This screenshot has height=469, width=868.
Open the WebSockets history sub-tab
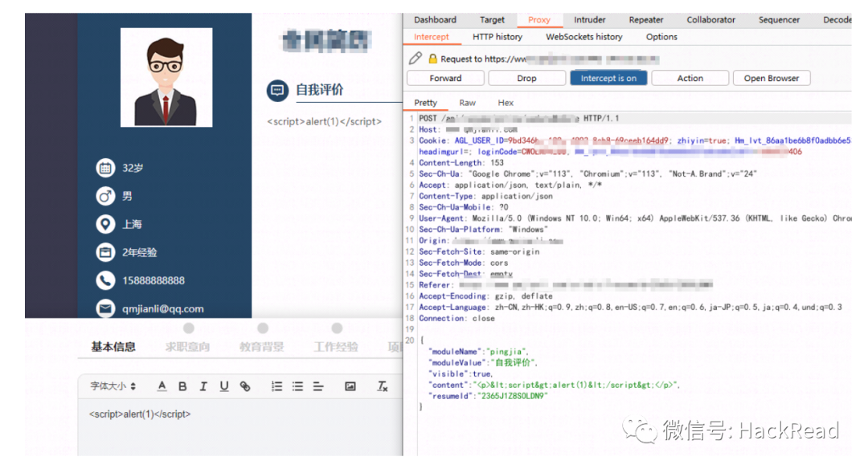[x=584, y=37]
